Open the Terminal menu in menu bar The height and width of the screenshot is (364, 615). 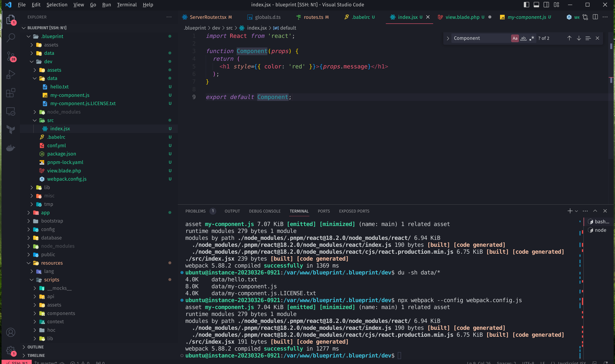coord(126,5)
